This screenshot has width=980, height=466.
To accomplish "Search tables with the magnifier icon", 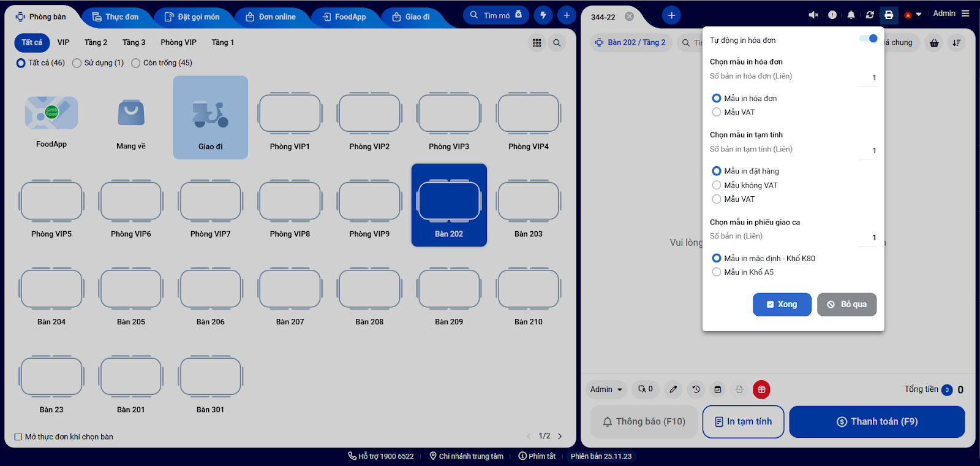I will point(557,43).
